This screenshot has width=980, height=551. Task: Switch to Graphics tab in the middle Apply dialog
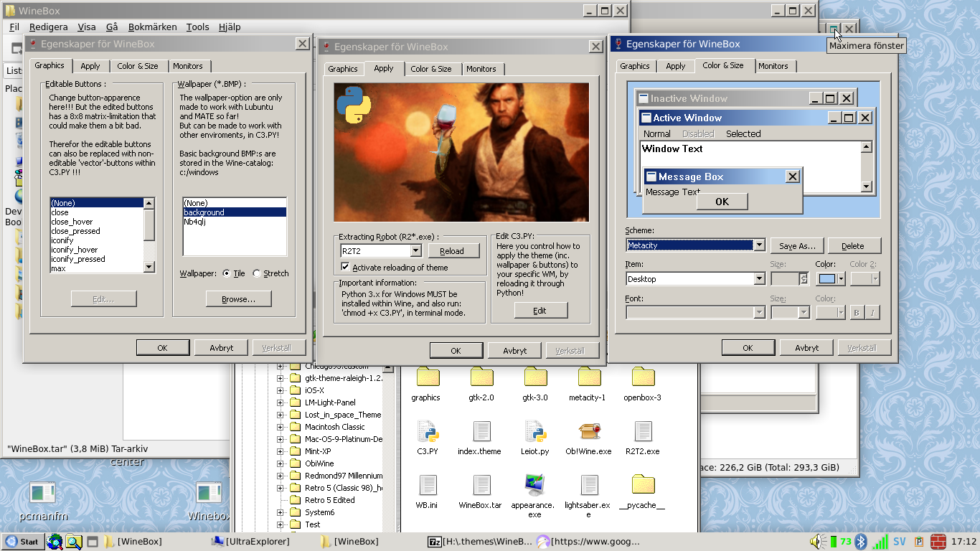coord(342,69)
